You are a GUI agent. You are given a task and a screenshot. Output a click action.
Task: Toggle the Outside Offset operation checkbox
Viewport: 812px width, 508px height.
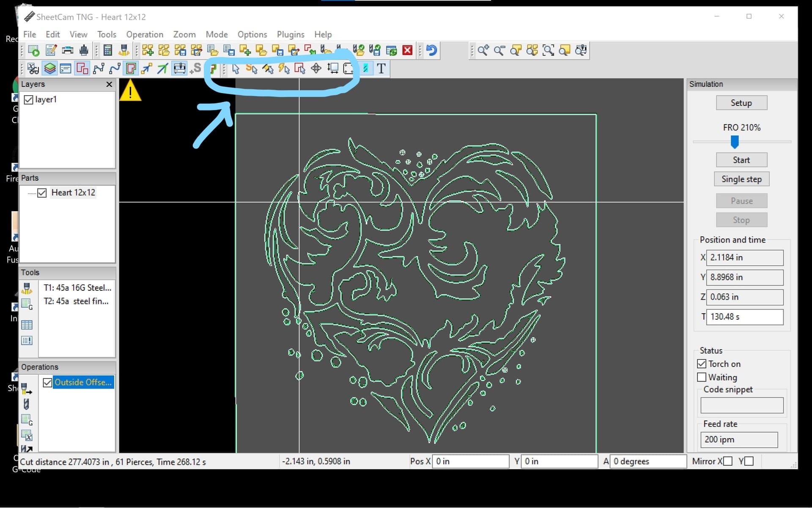click(47, 383)
